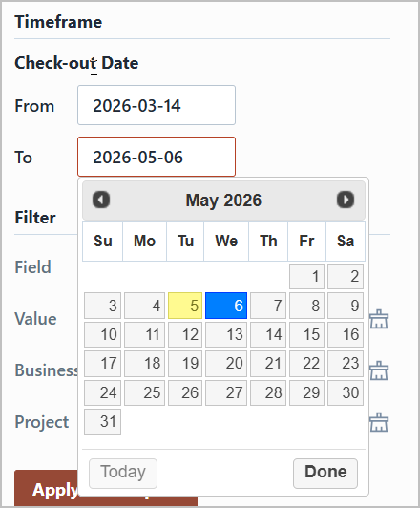The height and width of the screenshot is (508, 420).
Task: Clear the Value filter with broom icon
Action: (x=379, y=319)
